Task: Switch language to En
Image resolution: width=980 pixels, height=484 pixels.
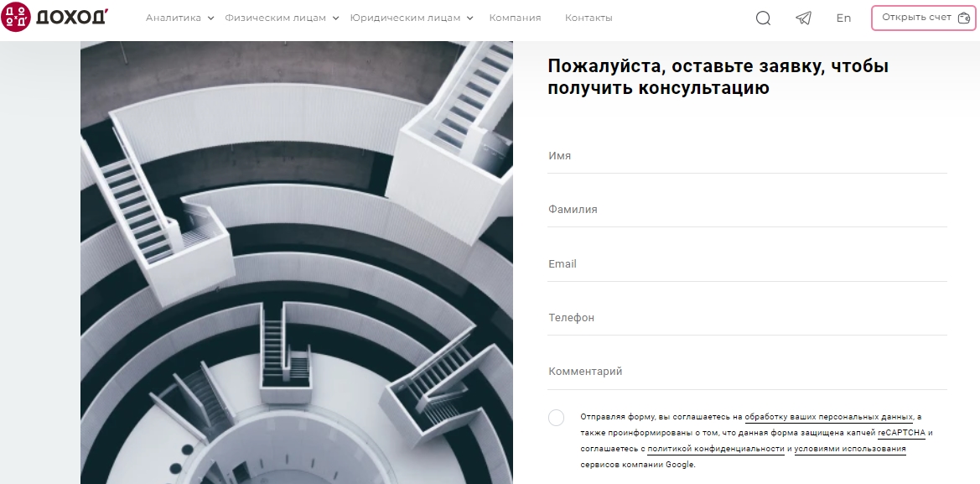Action: (x=843, y=18)
